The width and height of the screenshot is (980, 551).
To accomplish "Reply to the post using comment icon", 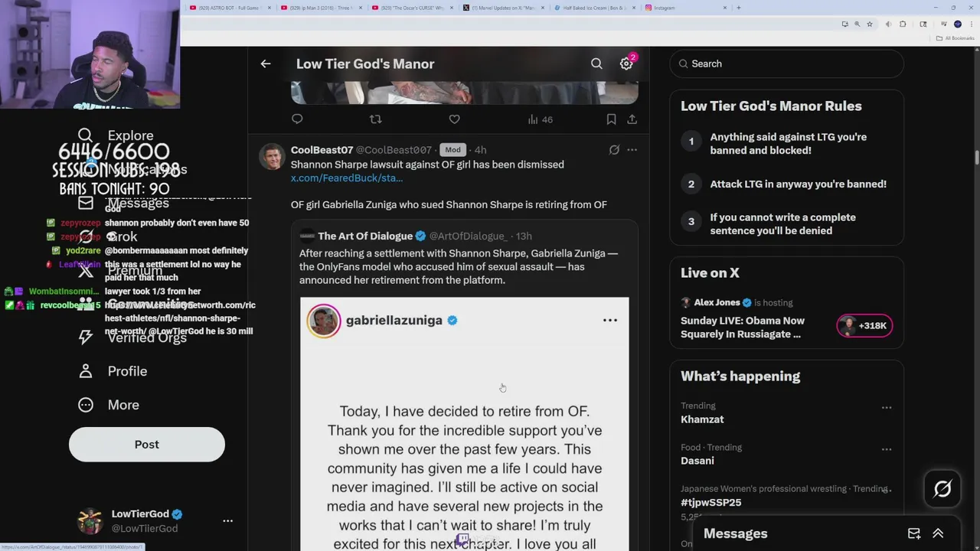I will coord(297,119).
